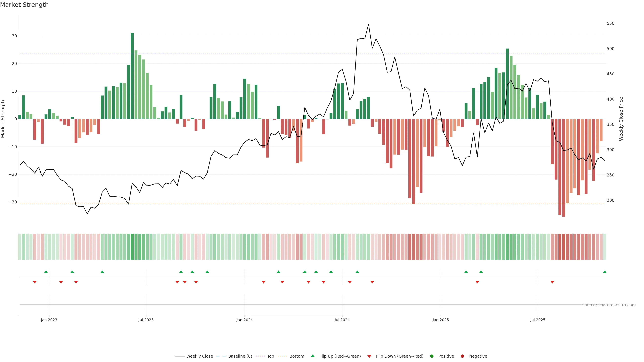Click the Weekly Close Price axis title

click(x=621, y=119)
